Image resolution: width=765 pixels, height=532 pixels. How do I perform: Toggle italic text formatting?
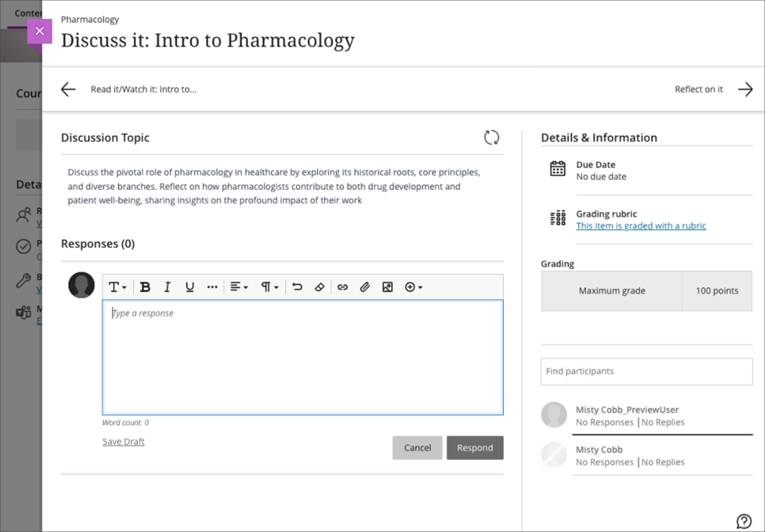(167, 287)
